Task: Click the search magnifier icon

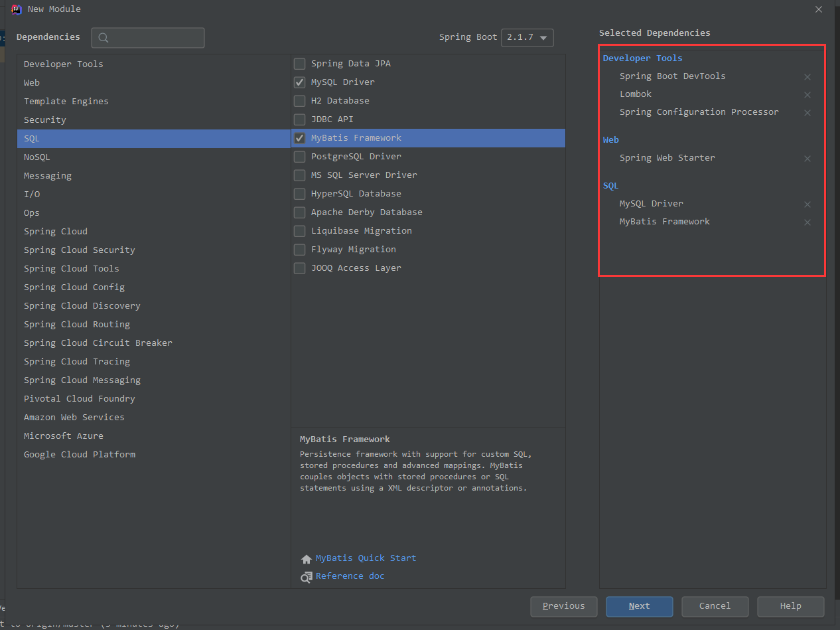Action: (104, 38)
